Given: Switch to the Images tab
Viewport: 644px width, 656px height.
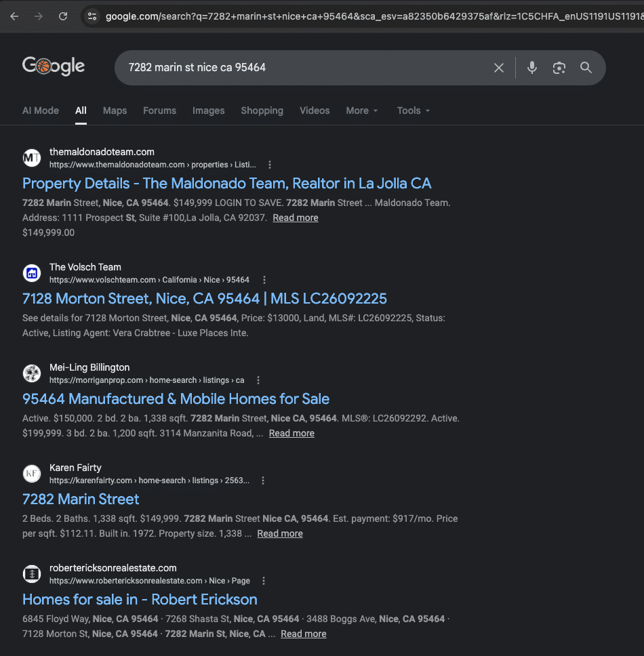Looking at the screenshot, I should [x=208, y=110].
